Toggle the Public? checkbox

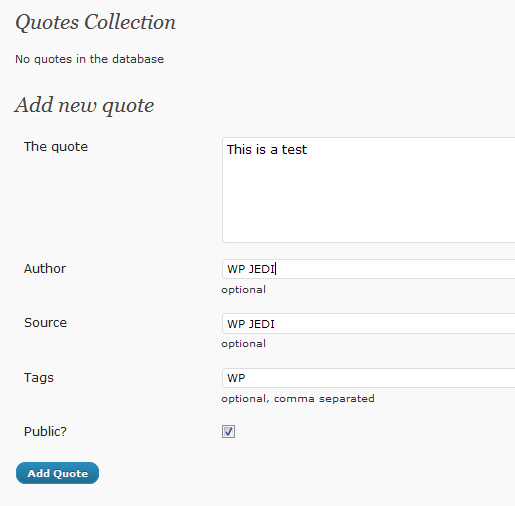[228, 431]
